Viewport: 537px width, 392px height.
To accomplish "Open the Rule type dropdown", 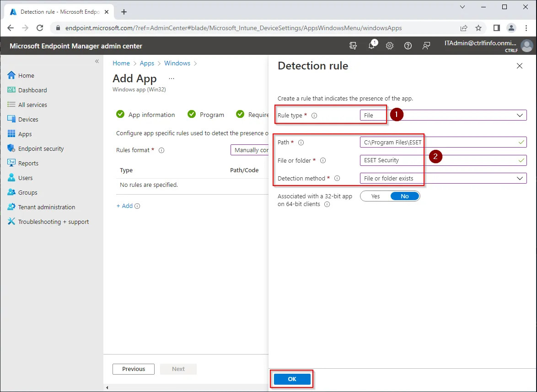I will (x=443, y=115).
